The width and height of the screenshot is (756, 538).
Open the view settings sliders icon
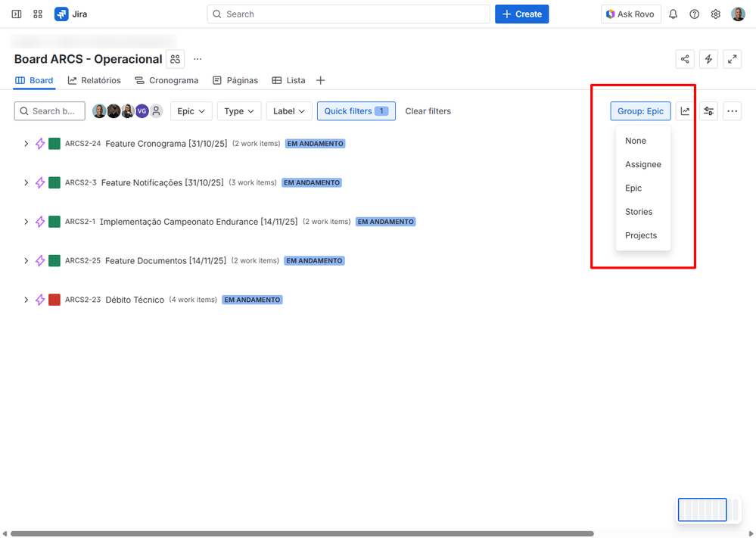tap(708, 110)
